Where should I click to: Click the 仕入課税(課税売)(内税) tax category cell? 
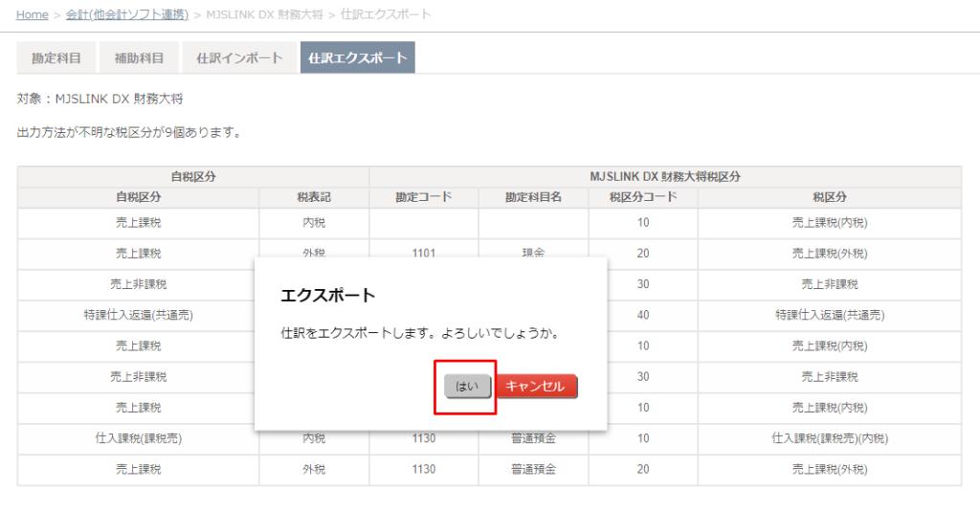(x=830, y=438)
